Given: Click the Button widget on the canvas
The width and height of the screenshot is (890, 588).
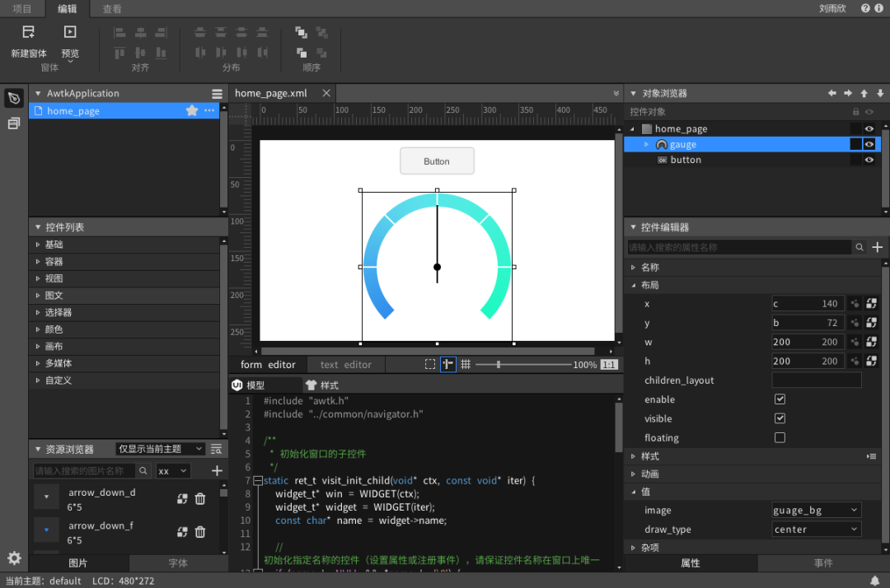Looking at the screenshot, I should pyautogui.click(x=437, y=161).
